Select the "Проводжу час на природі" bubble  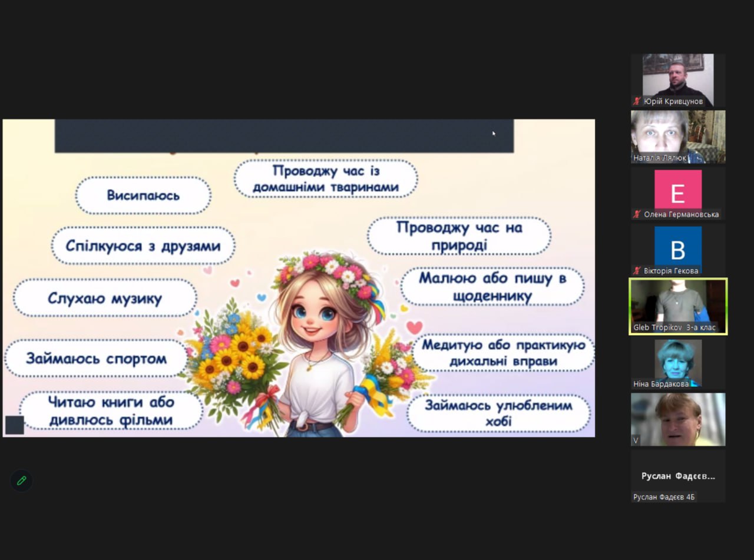(x=459, y=236)
